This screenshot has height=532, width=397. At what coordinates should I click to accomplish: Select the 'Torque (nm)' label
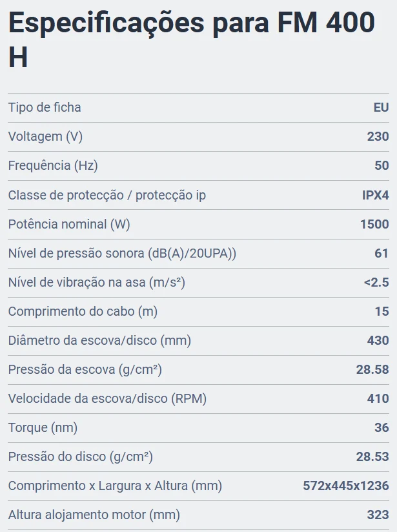coord(43,427)
